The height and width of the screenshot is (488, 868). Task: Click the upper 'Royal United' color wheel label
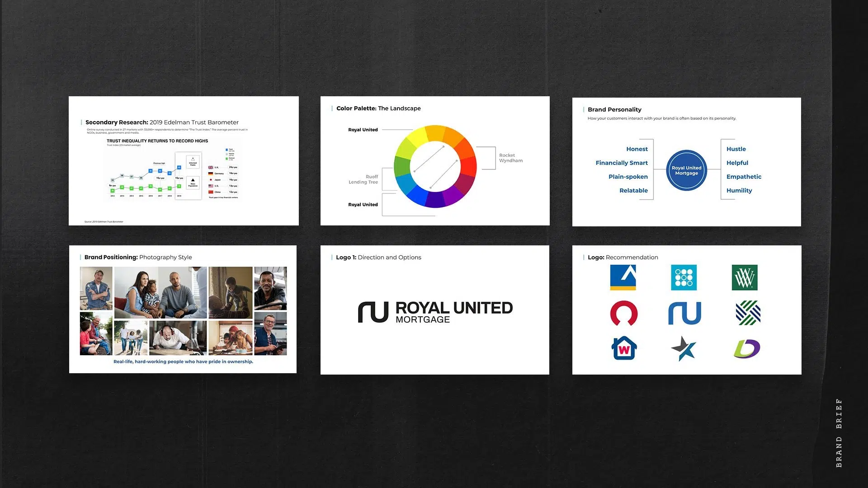point(363,130)
